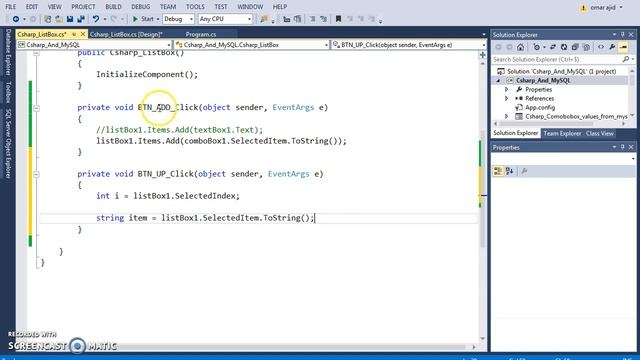Viewport: 640px width, 360px height.
Task: Click the Property Pages wrench icon in Properties panel
Action: (x=524, y=171)
